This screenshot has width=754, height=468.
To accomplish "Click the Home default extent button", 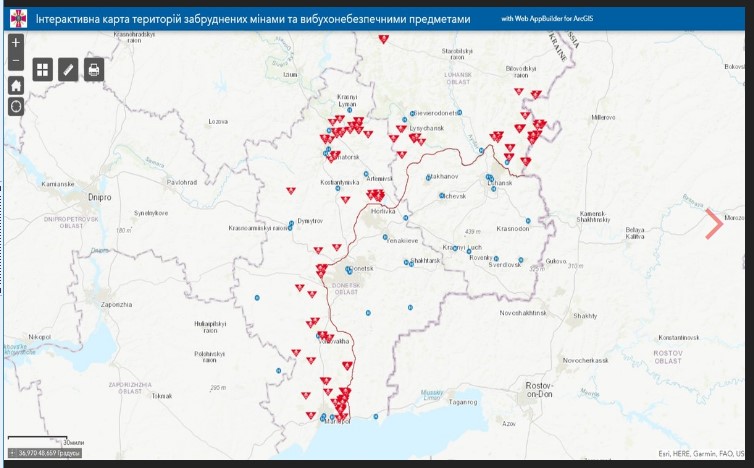I will pyautogui.click(x=16, y=84).
